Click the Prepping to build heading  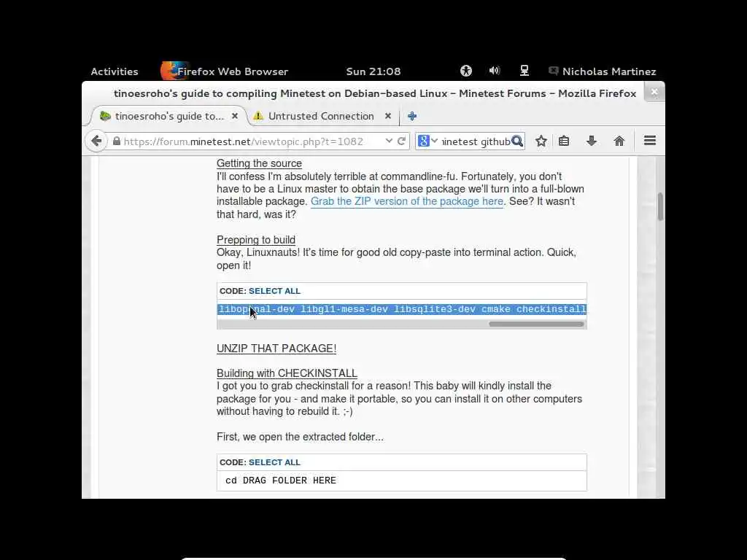(256, 240)
